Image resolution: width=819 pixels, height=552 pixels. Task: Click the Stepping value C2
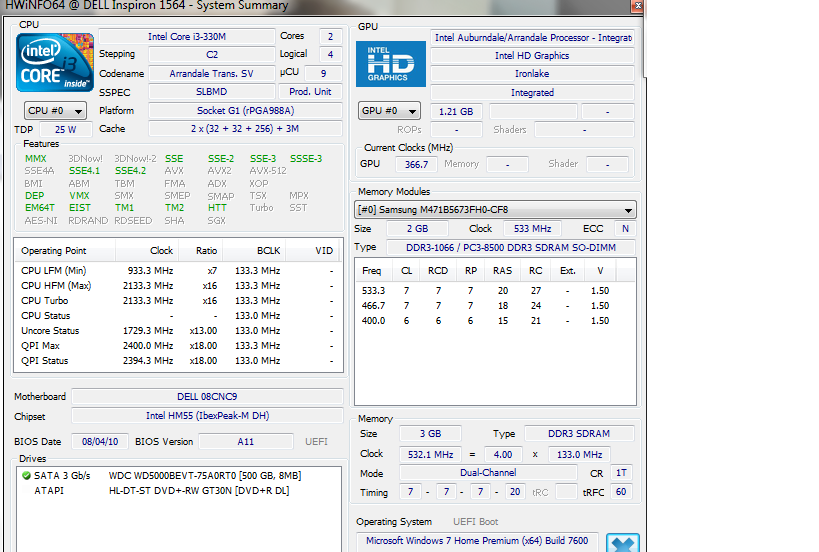click(x=212, y=55)
